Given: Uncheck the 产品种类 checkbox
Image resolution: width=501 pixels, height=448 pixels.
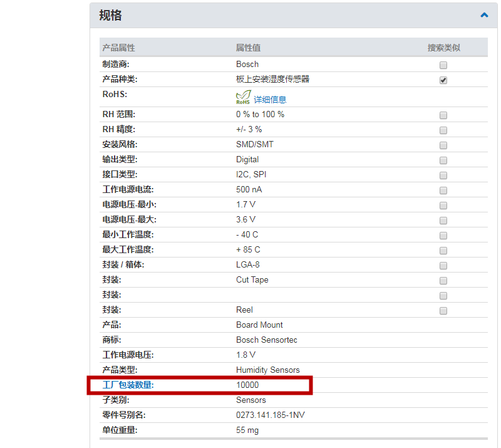Looking at the screenshot, I should [443, 80].
